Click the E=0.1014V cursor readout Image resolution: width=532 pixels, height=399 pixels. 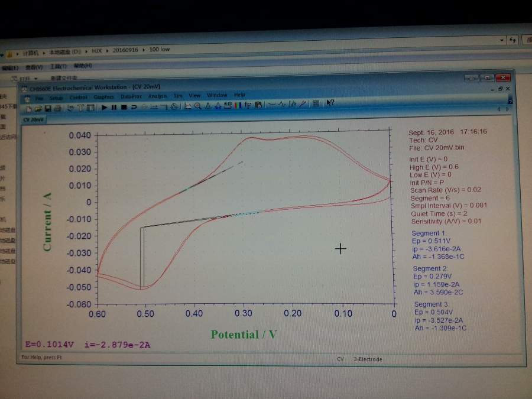tap(49, 345)
